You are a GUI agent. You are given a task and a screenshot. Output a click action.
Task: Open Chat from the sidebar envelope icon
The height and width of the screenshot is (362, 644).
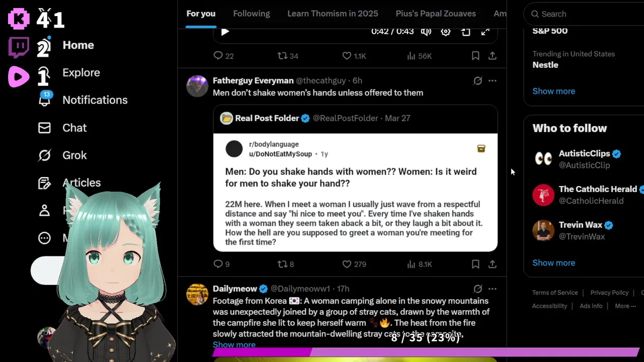coord(45,128)
